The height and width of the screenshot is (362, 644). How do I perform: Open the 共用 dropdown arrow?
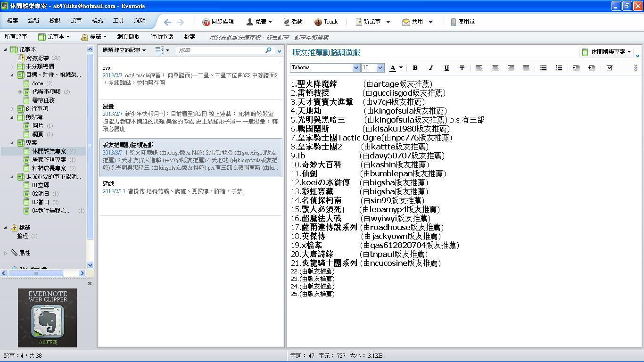[x=430, y=22]
